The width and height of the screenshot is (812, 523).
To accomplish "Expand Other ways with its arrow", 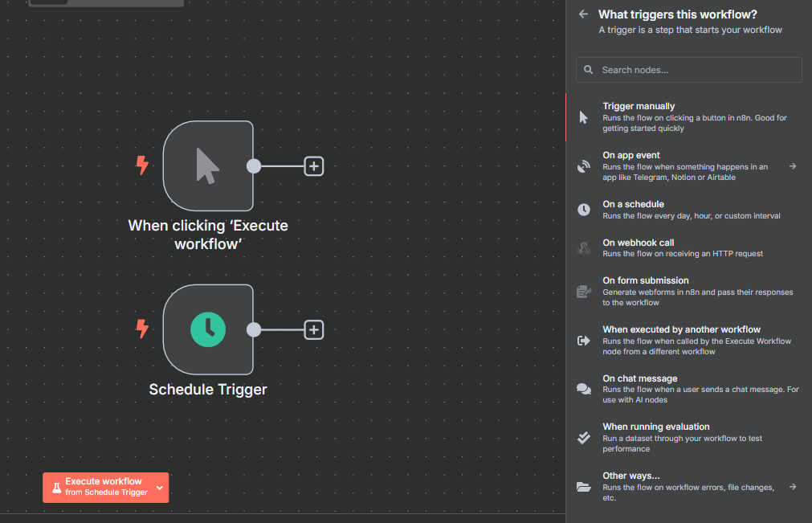I will pyautogui.click(x=793, y=487).
